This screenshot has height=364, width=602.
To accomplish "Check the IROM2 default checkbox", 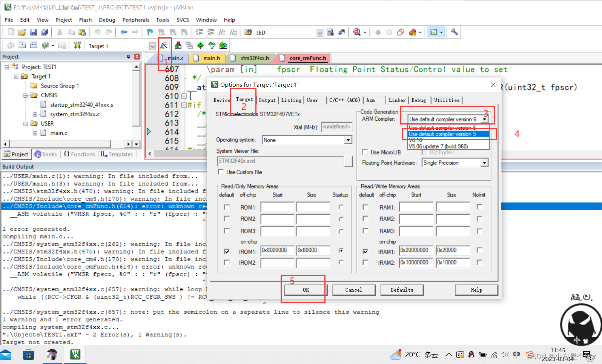I will (x=227, y=263).
